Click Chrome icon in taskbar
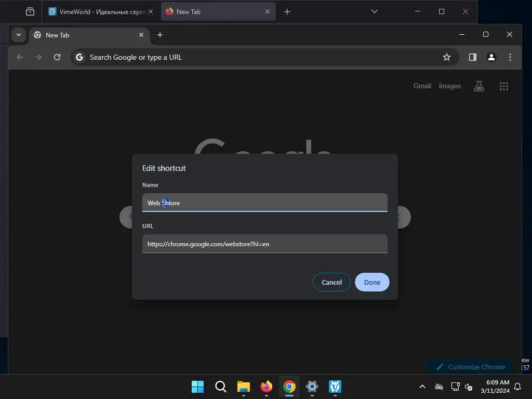Image resolution: width=532 pixels, height=399 pixels. click(x=289, y=387)
